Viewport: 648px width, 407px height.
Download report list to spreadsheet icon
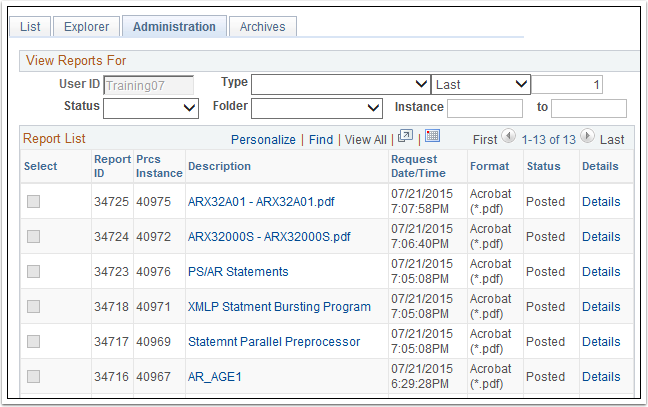click(432, 136)
